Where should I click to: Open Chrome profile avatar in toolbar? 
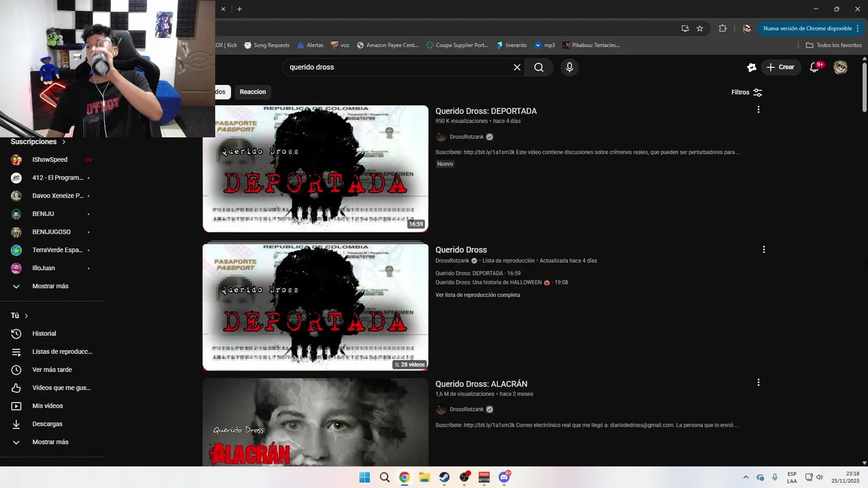(x=747, y=28)
